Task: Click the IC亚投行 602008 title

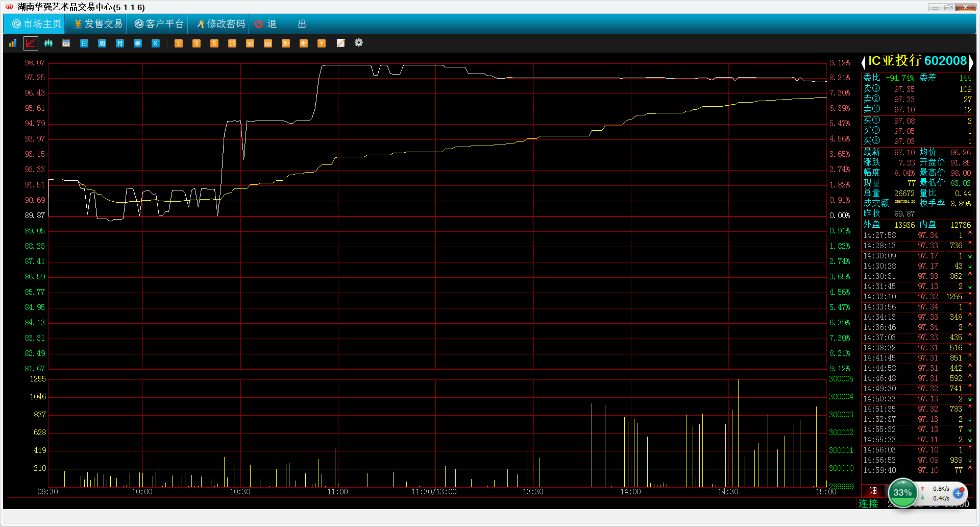Action: [x=917, y=61]
